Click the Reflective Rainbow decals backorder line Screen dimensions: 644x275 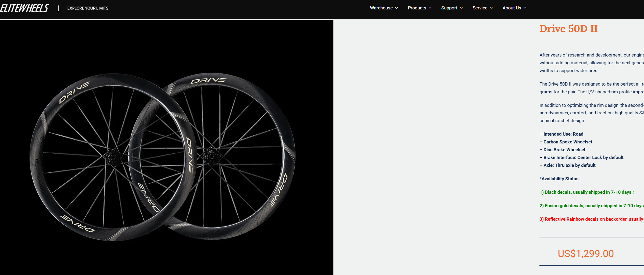pyautogui.click(x=592, y=219)
